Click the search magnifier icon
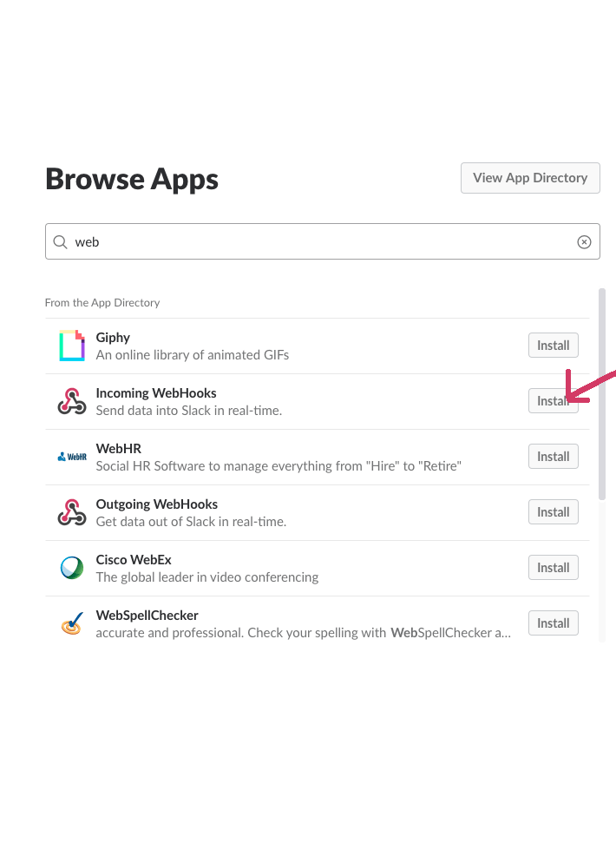The height and width of the screenshot is (863, 616). (x=60, y=241)
